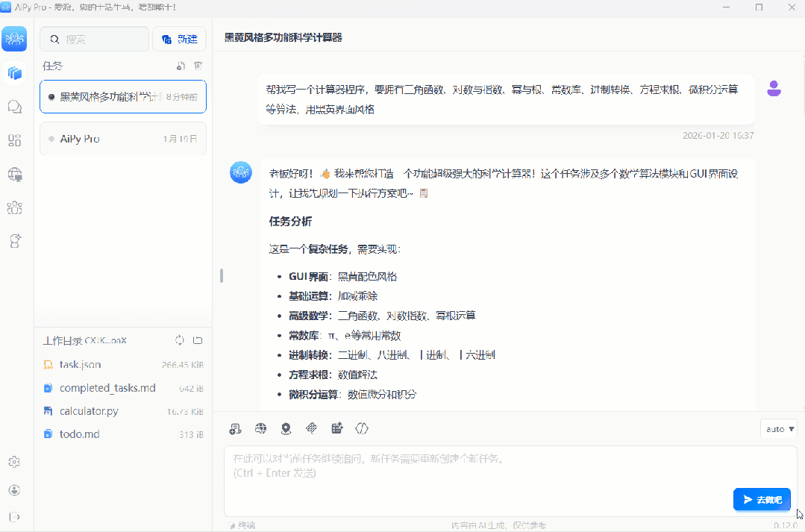Click the user avatar beside the message
This screenshot has height=532, width=805.
[774, 89]
